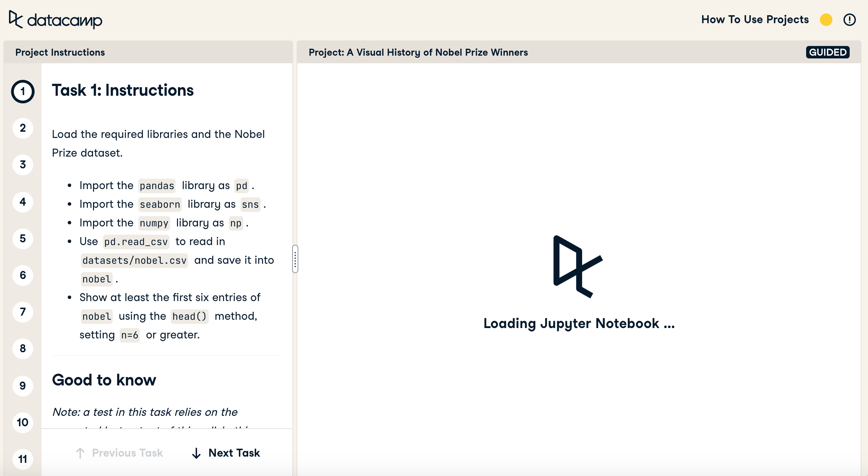Click the Next Task button

226,453
